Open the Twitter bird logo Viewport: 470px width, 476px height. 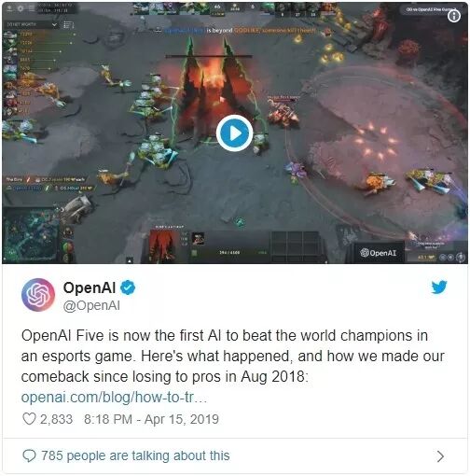coord(439,287)
